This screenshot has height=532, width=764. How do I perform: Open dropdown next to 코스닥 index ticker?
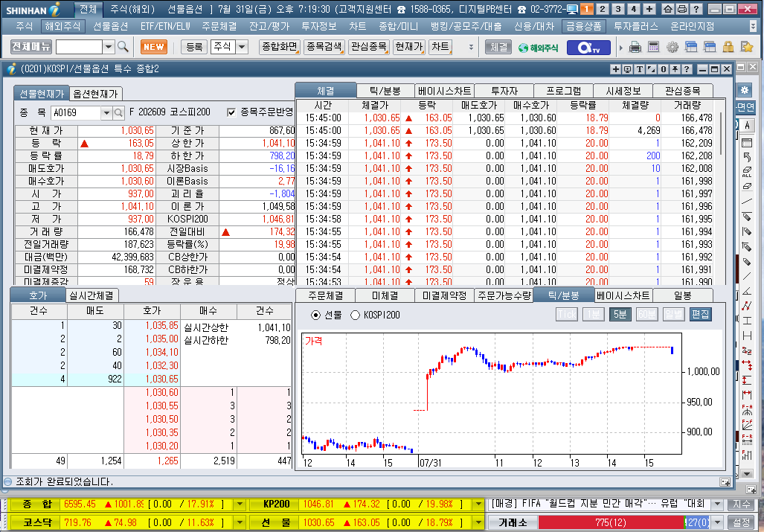240,522
